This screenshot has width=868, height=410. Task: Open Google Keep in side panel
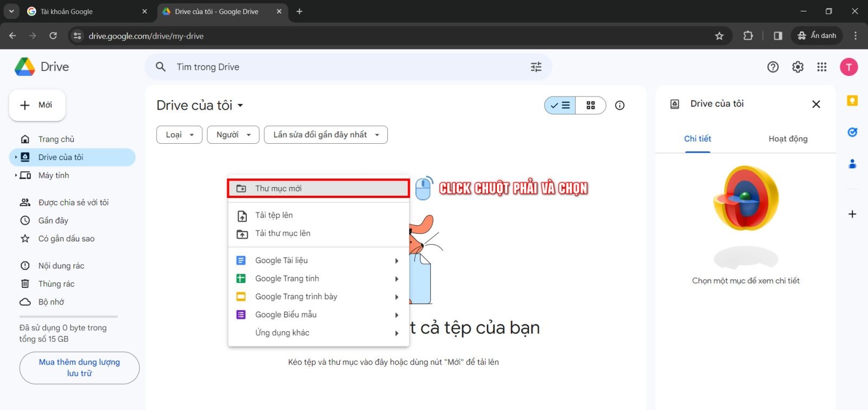(x=852, y=101)
